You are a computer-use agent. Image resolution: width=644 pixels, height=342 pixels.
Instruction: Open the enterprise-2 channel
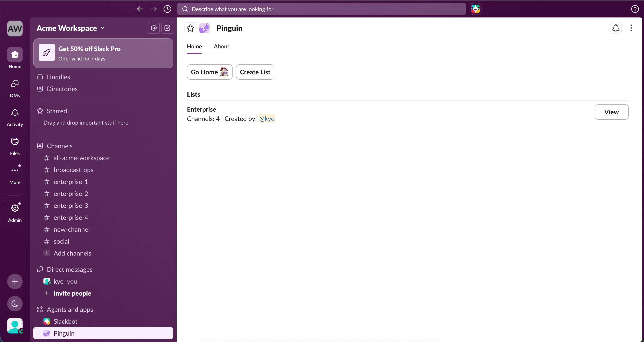coord(103,194)
